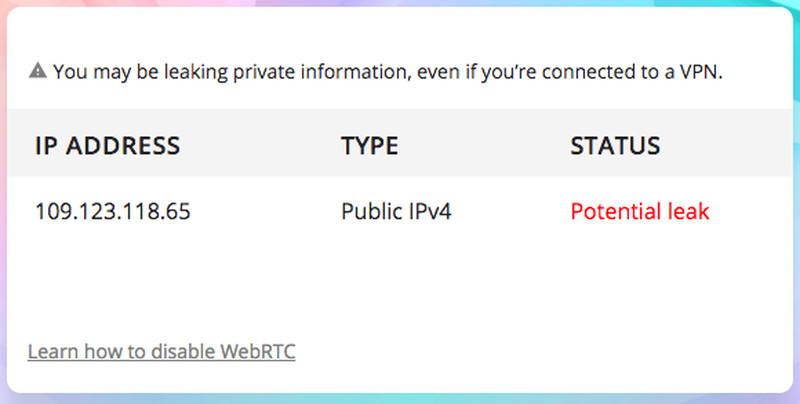Click the red Potential leak status

(640, 211)
